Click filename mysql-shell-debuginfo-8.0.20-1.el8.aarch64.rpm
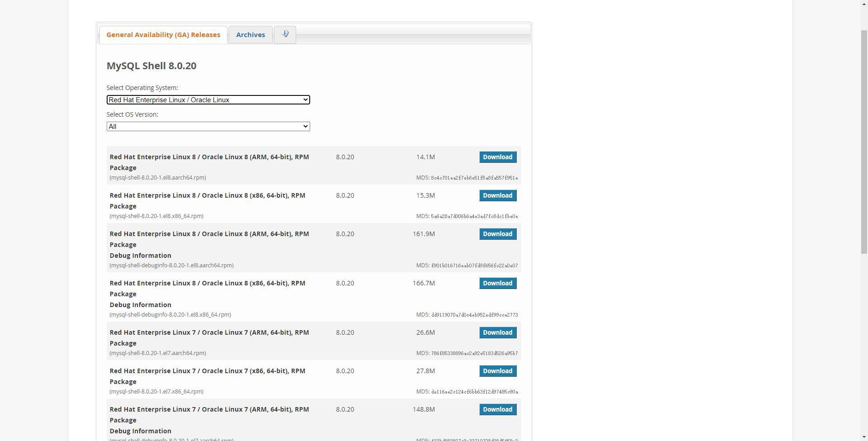Viewport: 868px width, 441px height. (x=171, y=266)
